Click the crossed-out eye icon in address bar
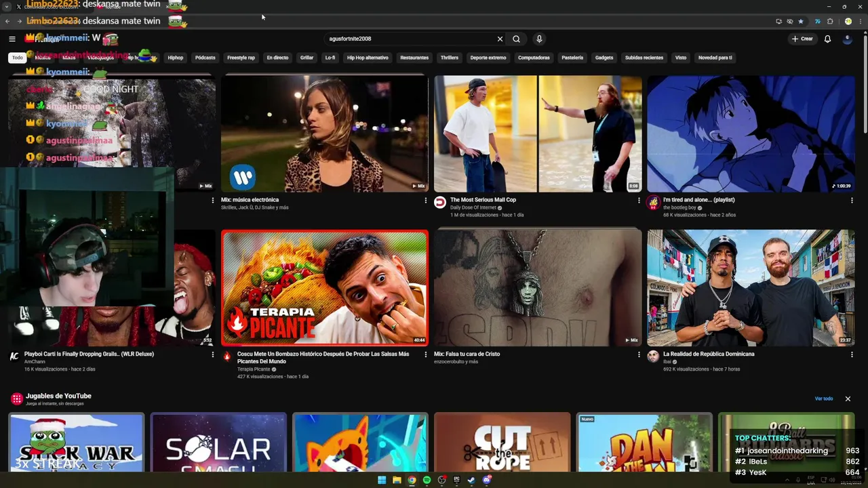This screenshot has width=868, height=488. pos(790,21)
